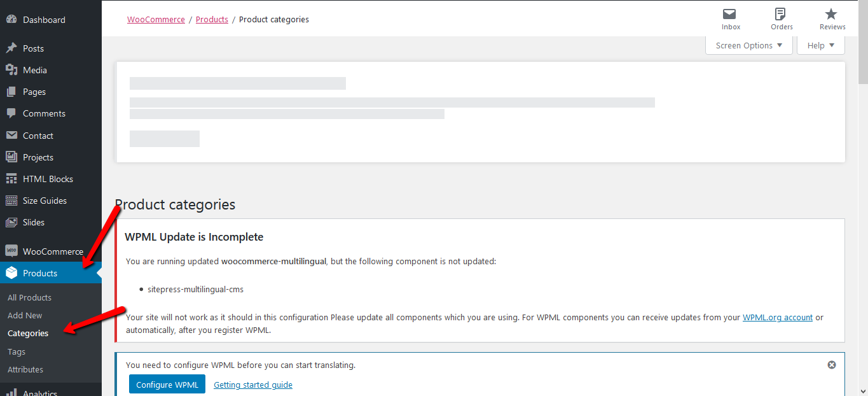
Task: Open the Tags submenu item
Action: point(17,351)
